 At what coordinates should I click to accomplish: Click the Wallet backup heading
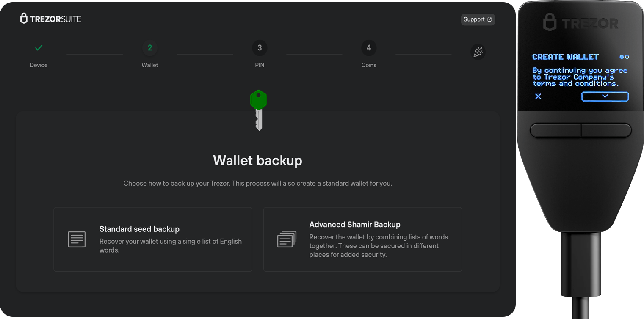[x=257, y=161]
